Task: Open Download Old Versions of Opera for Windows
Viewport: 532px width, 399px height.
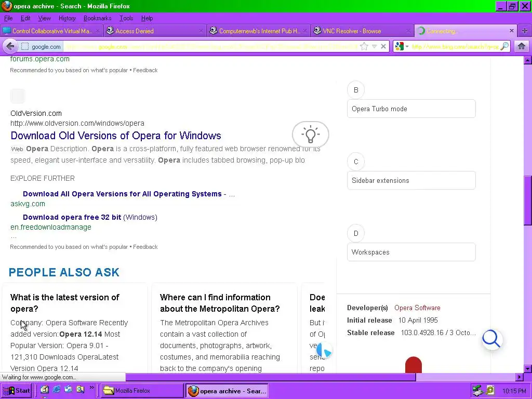Action: point(116,136)
